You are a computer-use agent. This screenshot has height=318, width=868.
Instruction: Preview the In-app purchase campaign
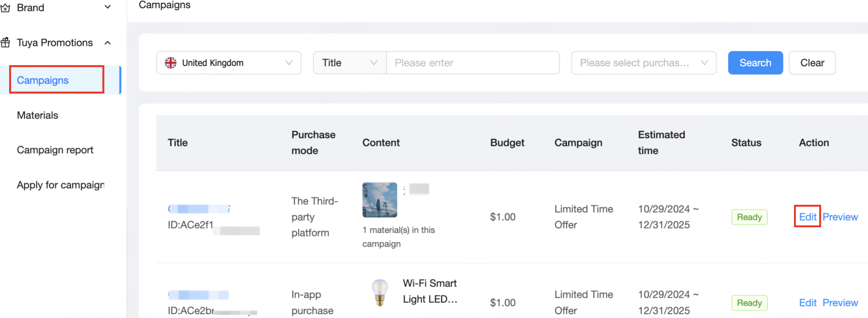click(x=840, y=302)
